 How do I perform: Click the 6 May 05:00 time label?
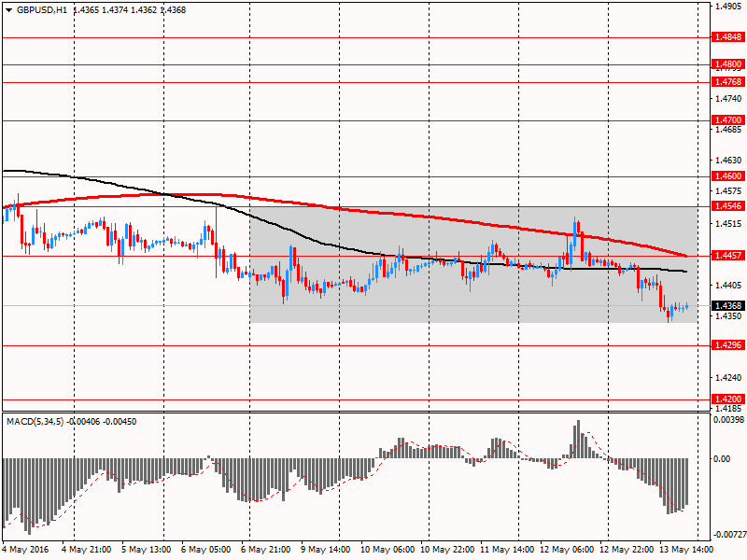coord(205,550)
